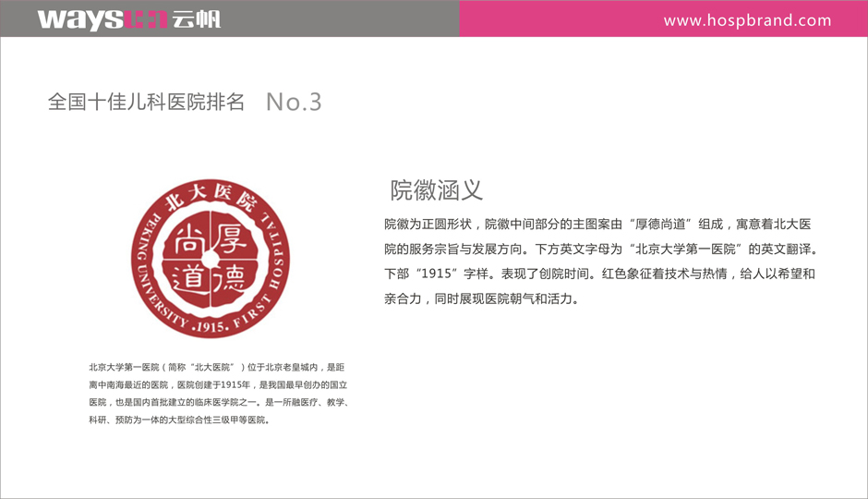868x499 pixels.
Task: Open the www.hospbrand.com link
Action: click(x=747, y=20)
